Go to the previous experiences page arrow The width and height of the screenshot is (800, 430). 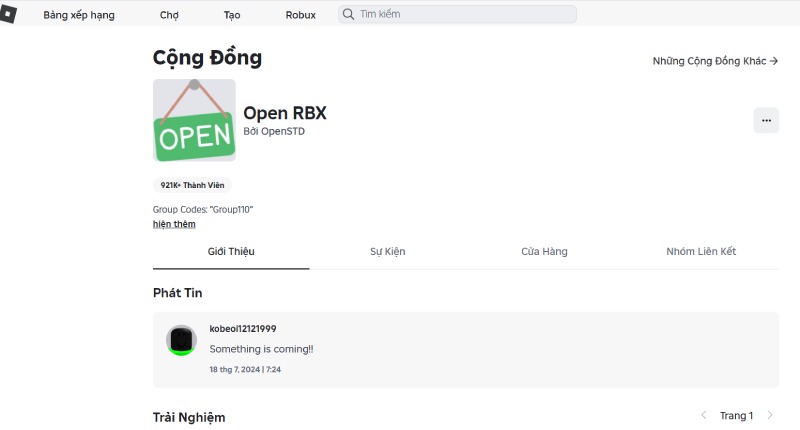point(704,415)
